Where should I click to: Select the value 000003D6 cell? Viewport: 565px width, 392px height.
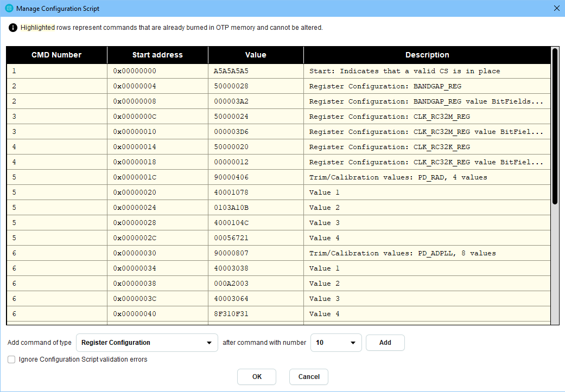256,131
